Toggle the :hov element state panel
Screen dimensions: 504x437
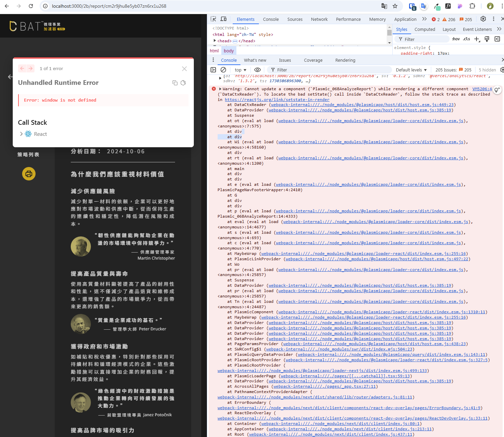coord(456,39)
